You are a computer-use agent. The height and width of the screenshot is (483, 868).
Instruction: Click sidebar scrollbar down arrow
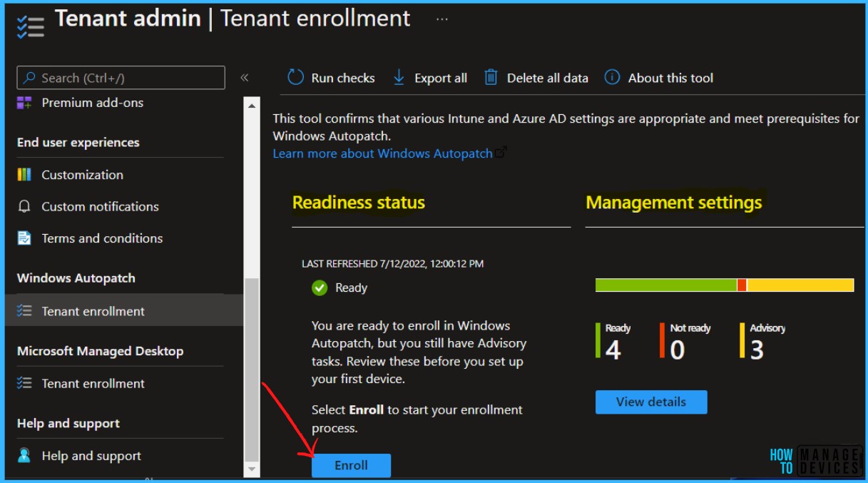coord(252,469)
